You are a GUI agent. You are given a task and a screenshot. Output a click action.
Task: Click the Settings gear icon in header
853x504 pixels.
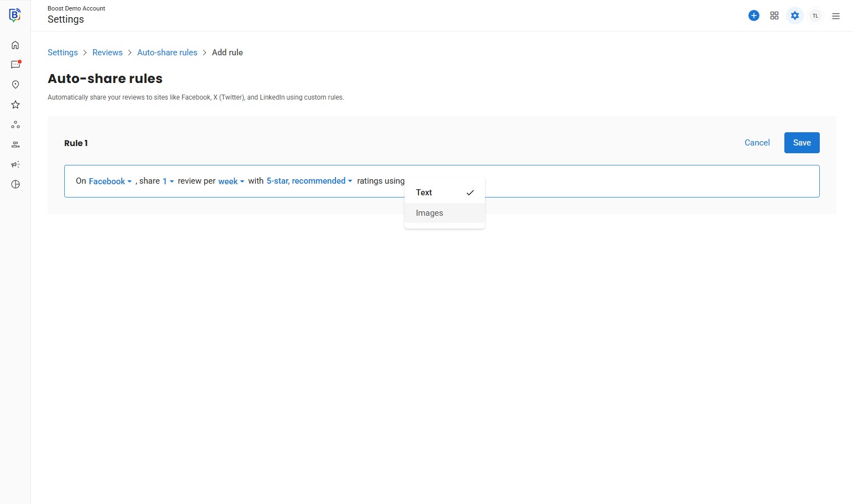(x=794, y=15)
